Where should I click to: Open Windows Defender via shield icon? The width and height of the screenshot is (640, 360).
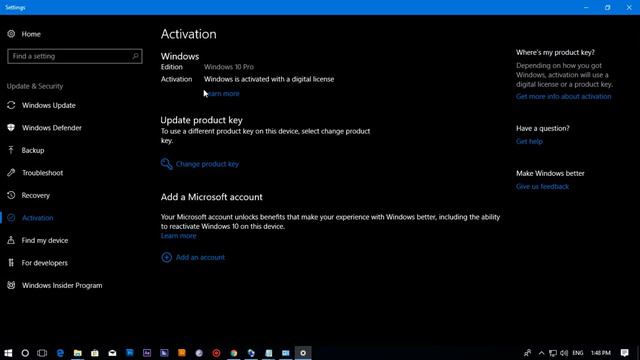[11, 128]
